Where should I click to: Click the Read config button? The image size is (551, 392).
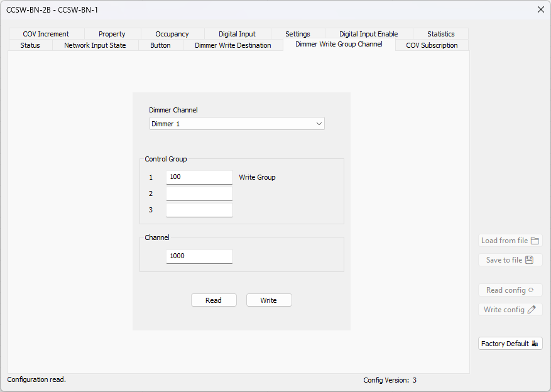click(510, 290)
